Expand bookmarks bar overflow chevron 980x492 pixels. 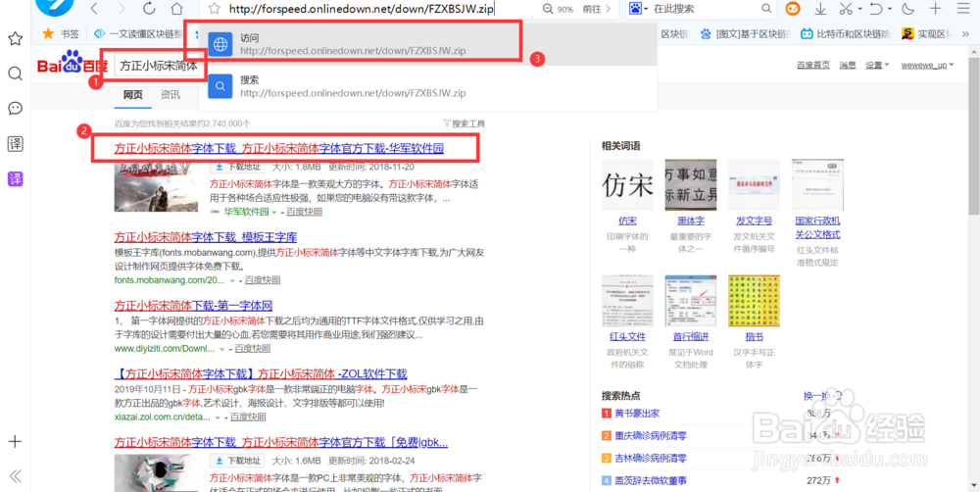click(965, 34)
